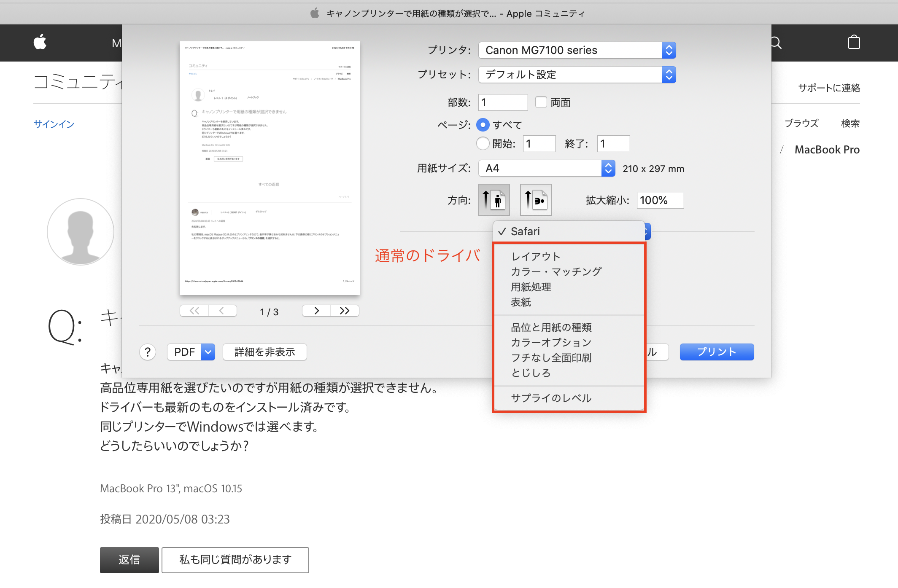Click 私も同じ質問があります button
The image size is (898, 588).
click(235, 560)
